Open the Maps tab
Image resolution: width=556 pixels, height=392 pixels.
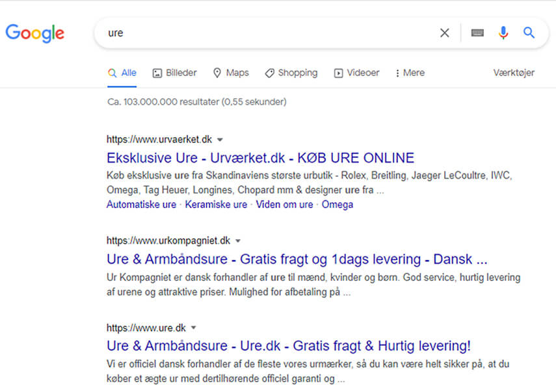231,73
